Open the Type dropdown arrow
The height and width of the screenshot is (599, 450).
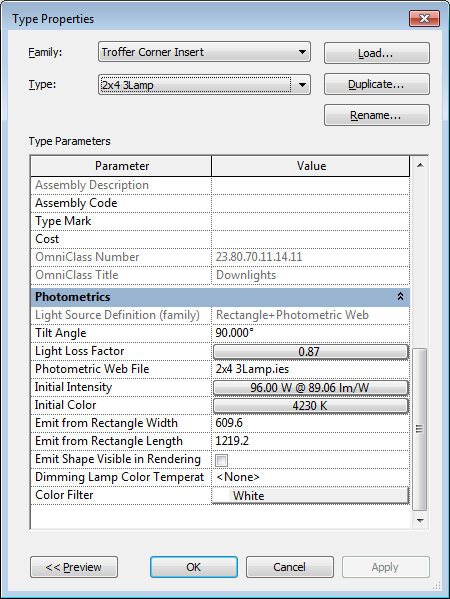click(302, 85)
